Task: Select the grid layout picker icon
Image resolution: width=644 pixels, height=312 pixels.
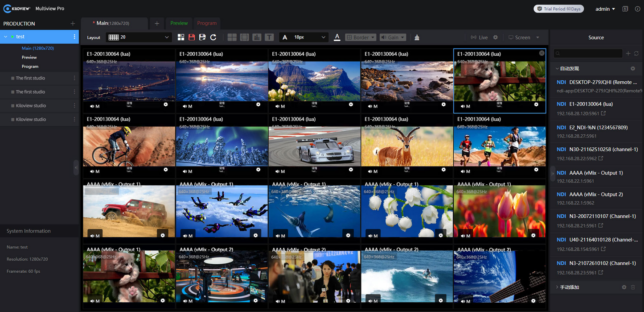Action: (181, 37)
